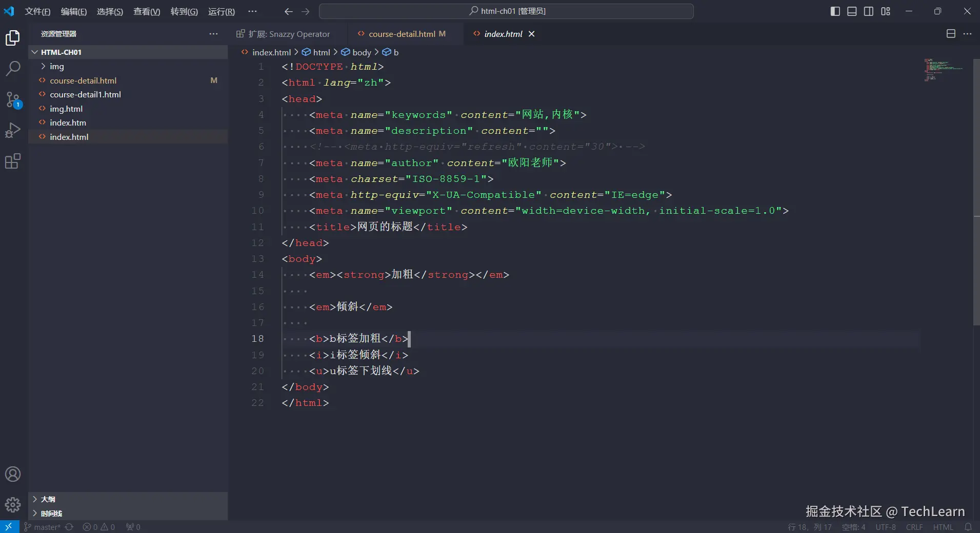Image resolution: width=980 pixels, height=533 pixels.
Task: Expand the img folder
Action: [x=128, y=67]
